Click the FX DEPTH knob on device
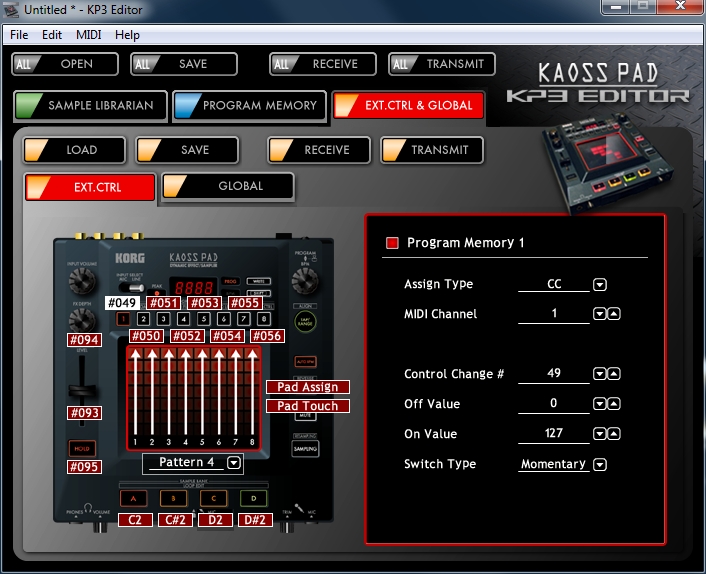The height and width of the screenshot is (574, 706). 82,320
